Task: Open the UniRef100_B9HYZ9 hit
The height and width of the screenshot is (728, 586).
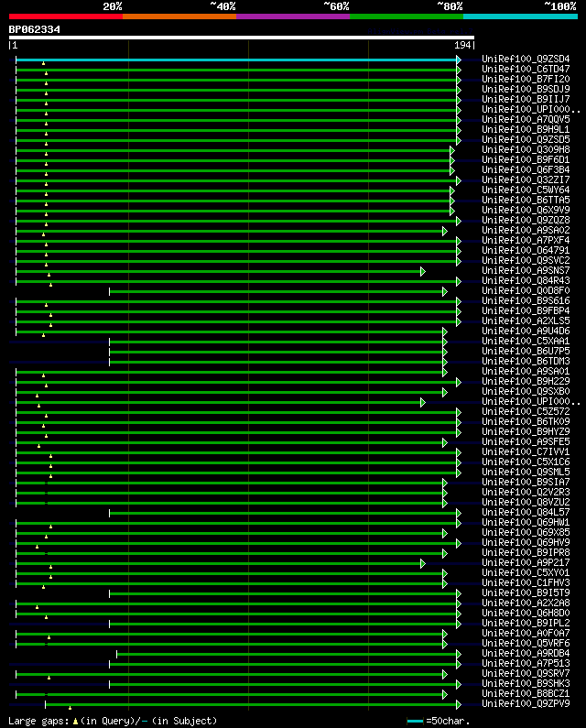Action: [x=526, y=432]
